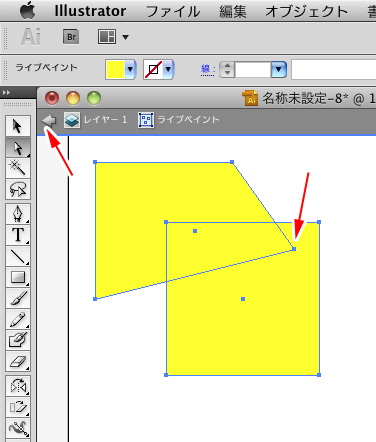376x442 pixels.
Task: Select the Rectangle tool
Action: pos(18,277)
